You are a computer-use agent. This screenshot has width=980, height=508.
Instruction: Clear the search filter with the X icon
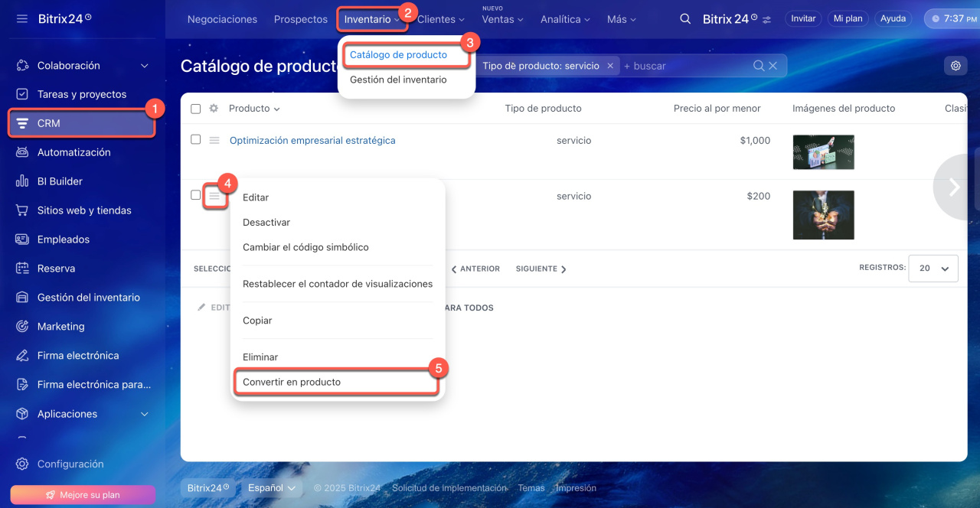(x=773, y=66)
